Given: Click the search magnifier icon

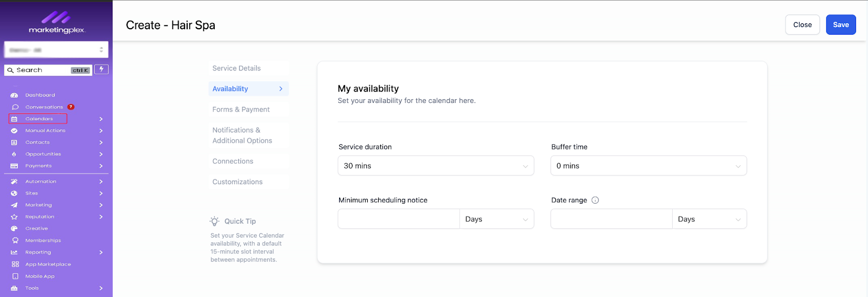Looking at the screenshot, I should [x=10, y=70].
